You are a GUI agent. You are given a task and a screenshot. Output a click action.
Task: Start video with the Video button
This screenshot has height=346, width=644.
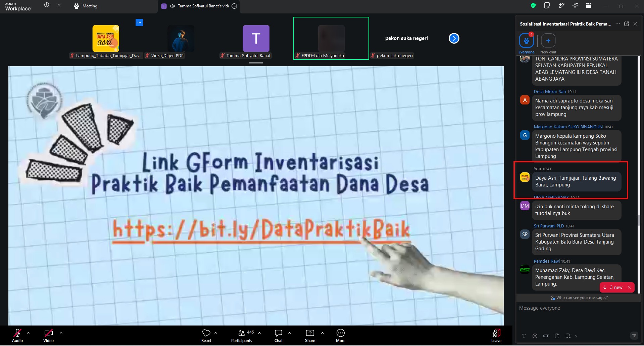point(48,336)
